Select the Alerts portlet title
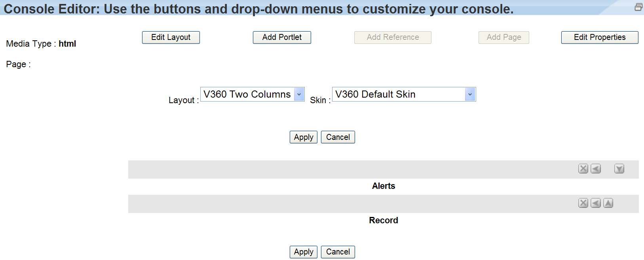Screen dimensions: 644x260 pyautogui.click(x=383, y=186)
